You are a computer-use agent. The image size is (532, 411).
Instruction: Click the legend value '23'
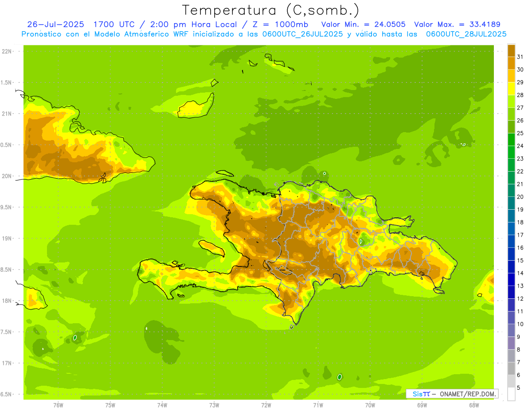pos(520,159)
